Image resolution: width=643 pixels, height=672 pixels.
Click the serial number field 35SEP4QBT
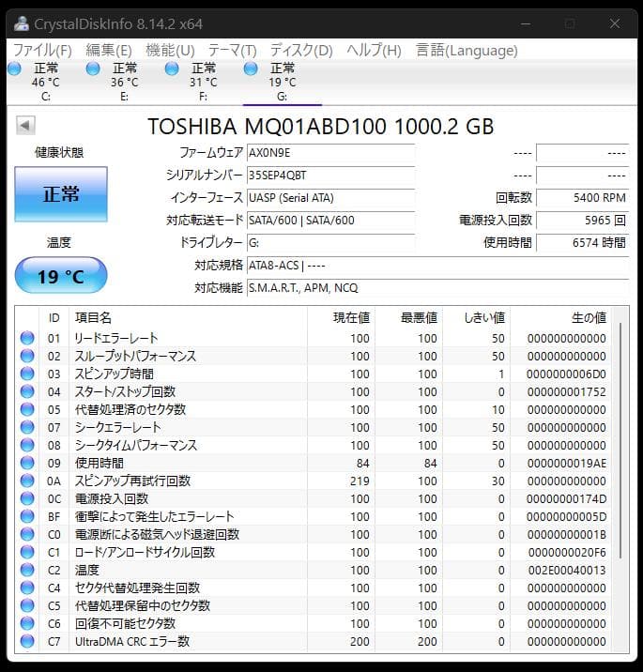(x=330, y=176)
